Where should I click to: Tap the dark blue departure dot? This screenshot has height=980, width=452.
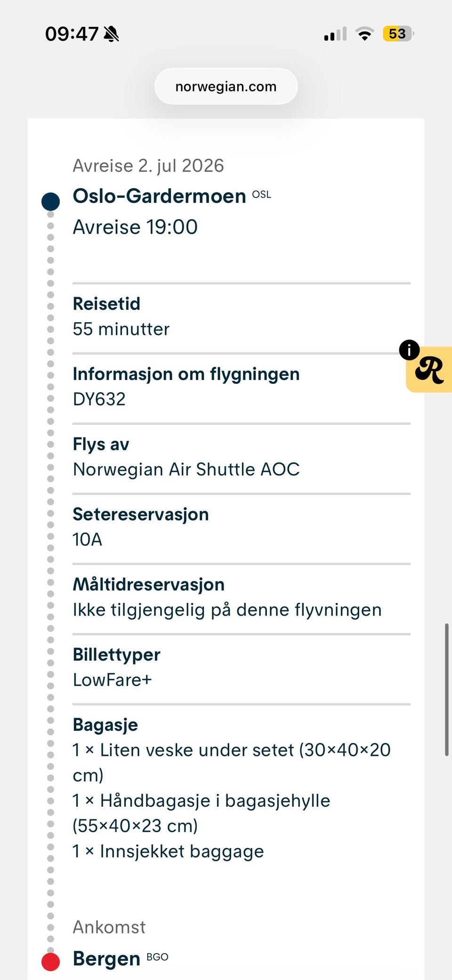point(50,202)
